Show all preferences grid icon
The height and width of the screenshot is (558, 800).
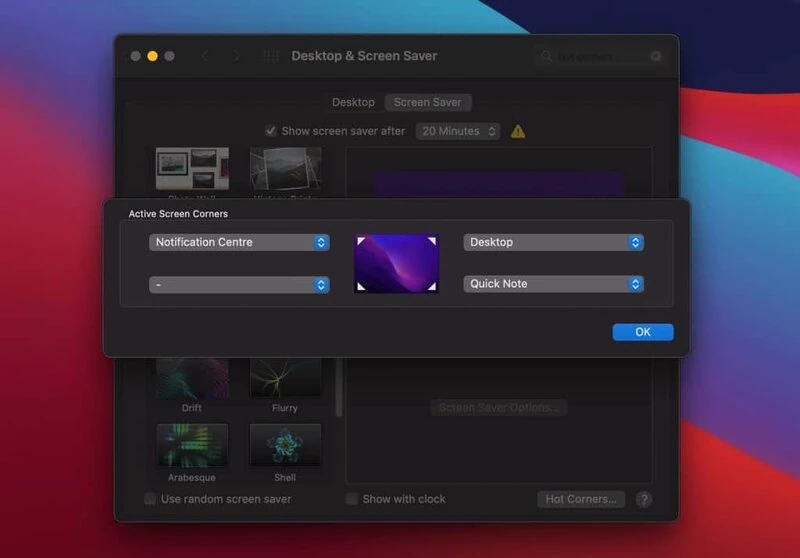[x=271, y=56]
